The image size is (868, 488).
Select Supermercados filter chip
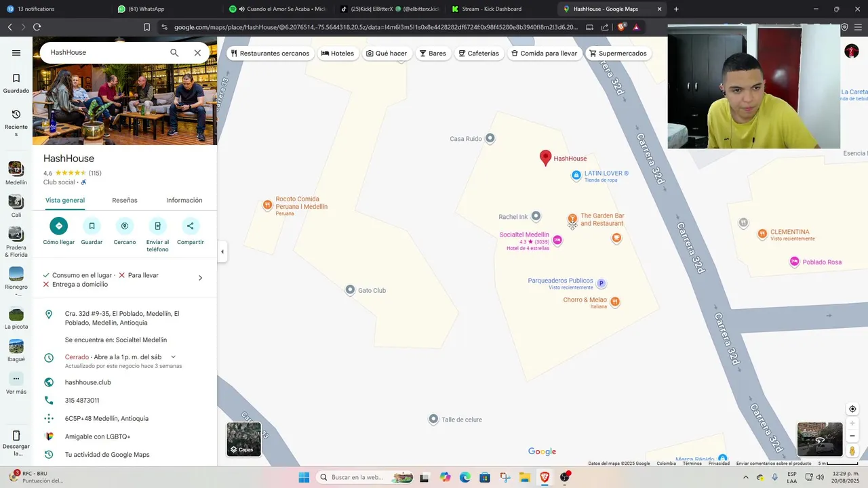click(618, 54)
